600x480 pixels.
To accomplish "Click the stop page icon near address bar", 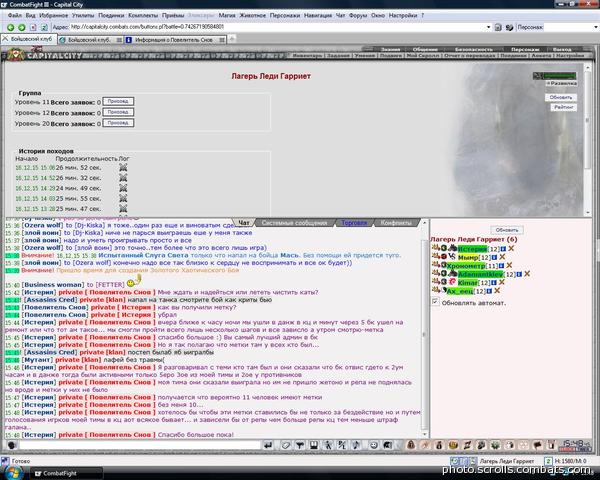I will point(33,27).
